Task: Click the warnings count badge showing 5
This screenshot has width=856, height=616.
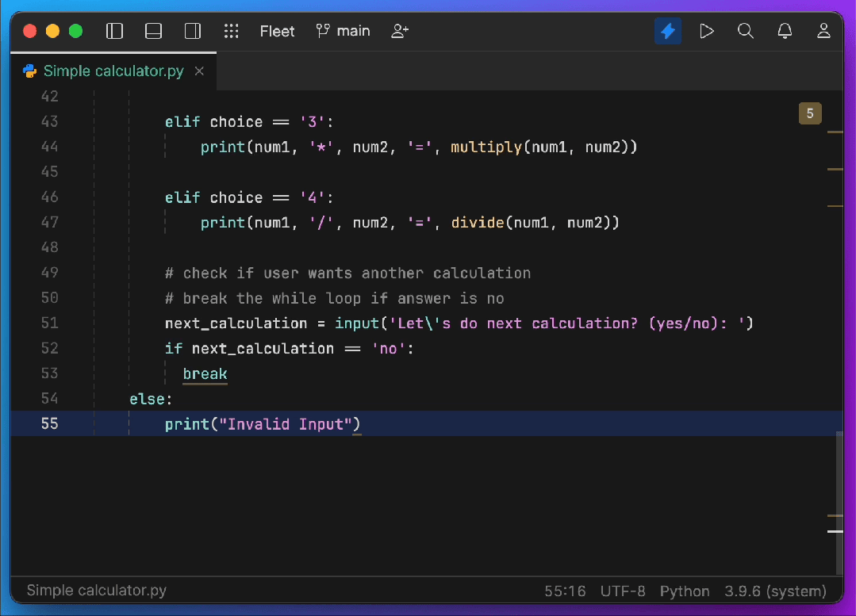Action: (810, 113)
